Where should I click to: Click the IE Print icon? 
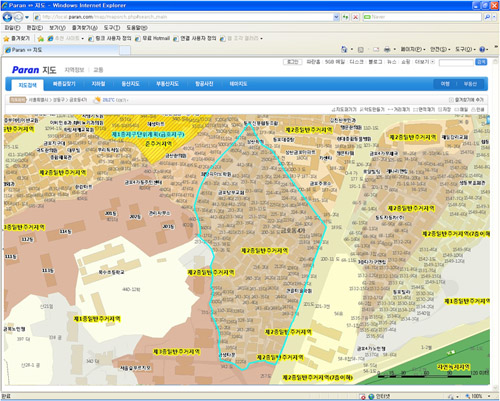coord(387,49)
